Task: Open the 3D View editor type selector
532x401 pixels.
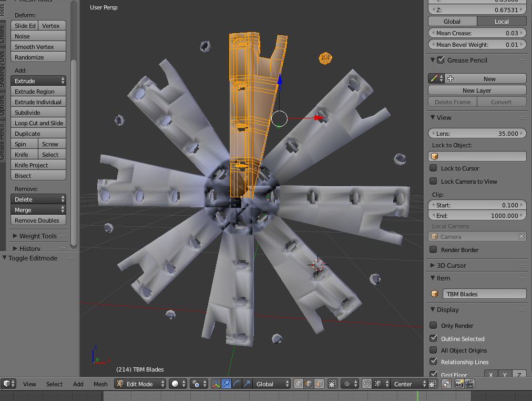Action: pos(9,384)
